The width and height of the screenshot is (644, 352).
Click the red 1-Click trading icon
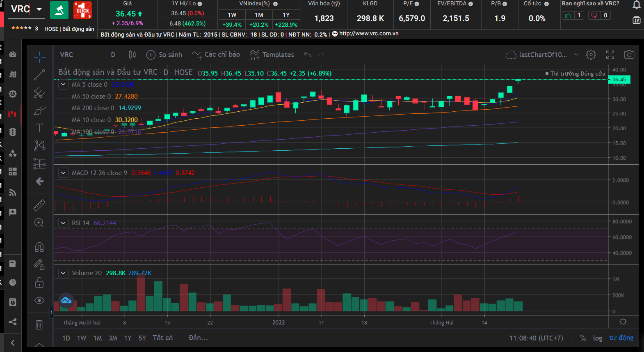click(82, 10)
